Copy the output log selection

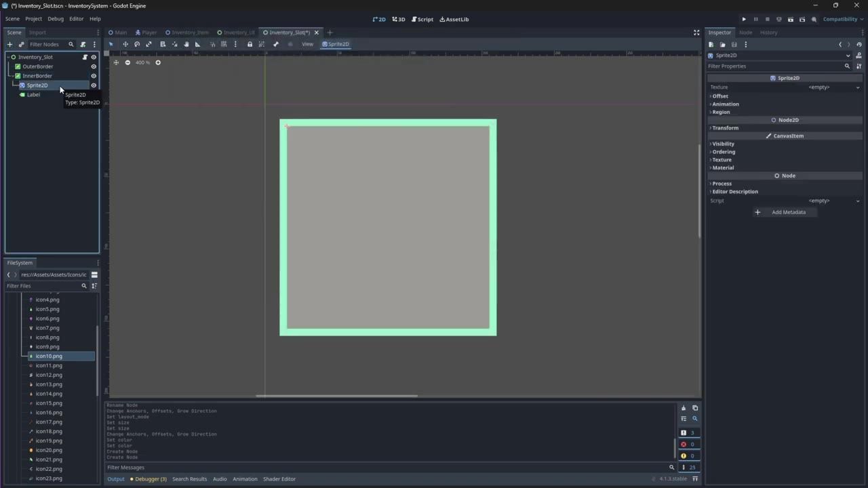[695, 408]
